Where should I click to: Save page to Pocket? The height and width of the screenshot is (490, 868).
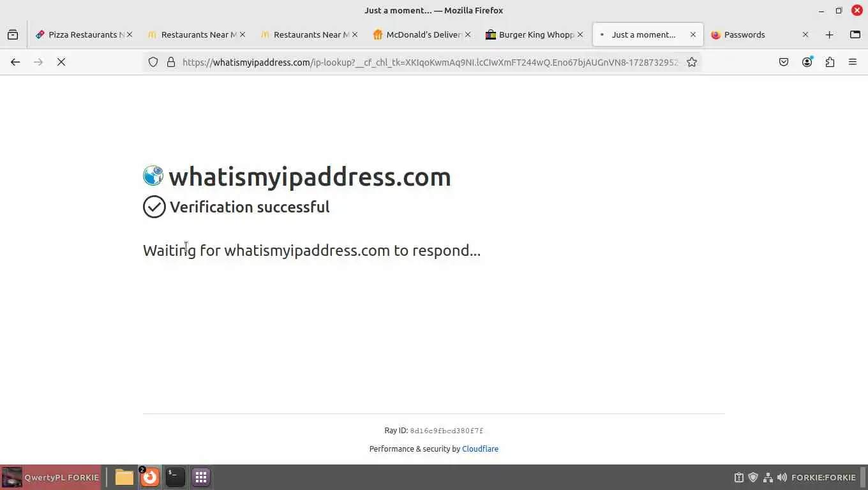[x=784, y=62]
